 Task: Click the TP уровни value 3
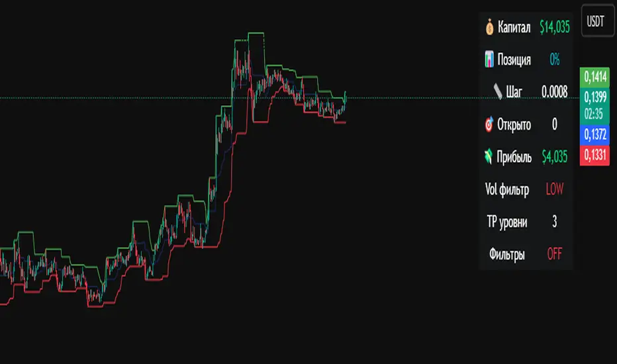tap(554, 222)
